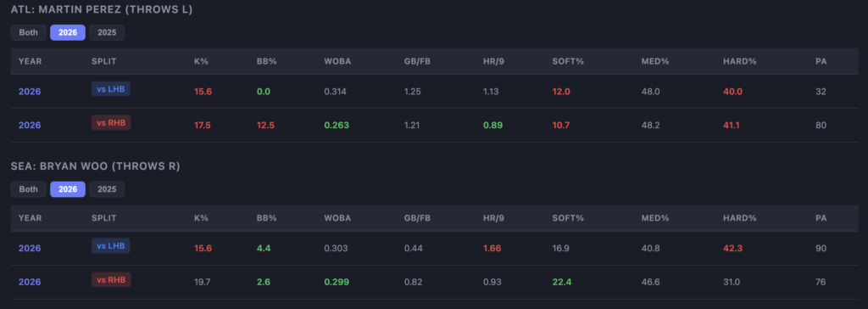Viewport: 868px width, 309px height.
Task: Select Perez vs LHB WOBA value 0.314
Action: [336, 92]
